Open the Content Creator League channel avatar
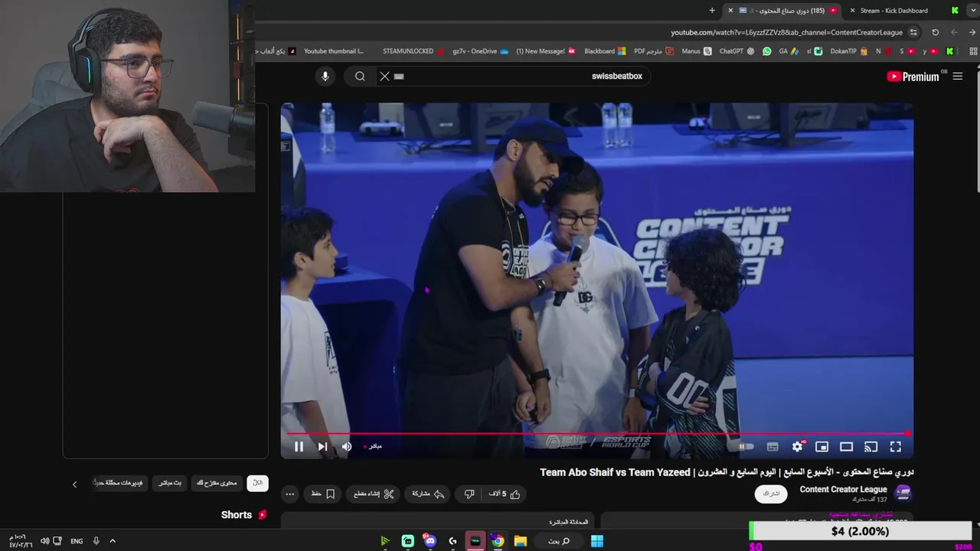The height and width of the screenshot is (551, 980). pos(903,494)
